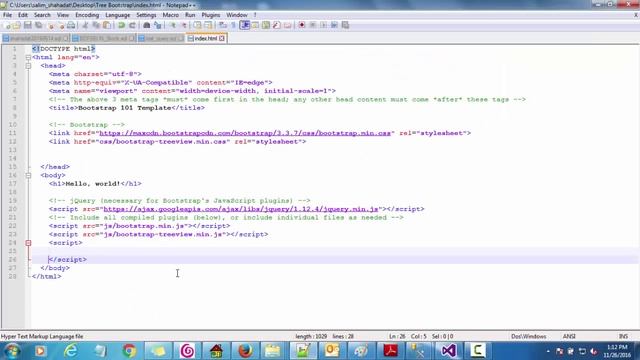Screen dimensions: 640x360
Task: Open Visual Studio from the taskbar
Action: [x=448, y=351]
